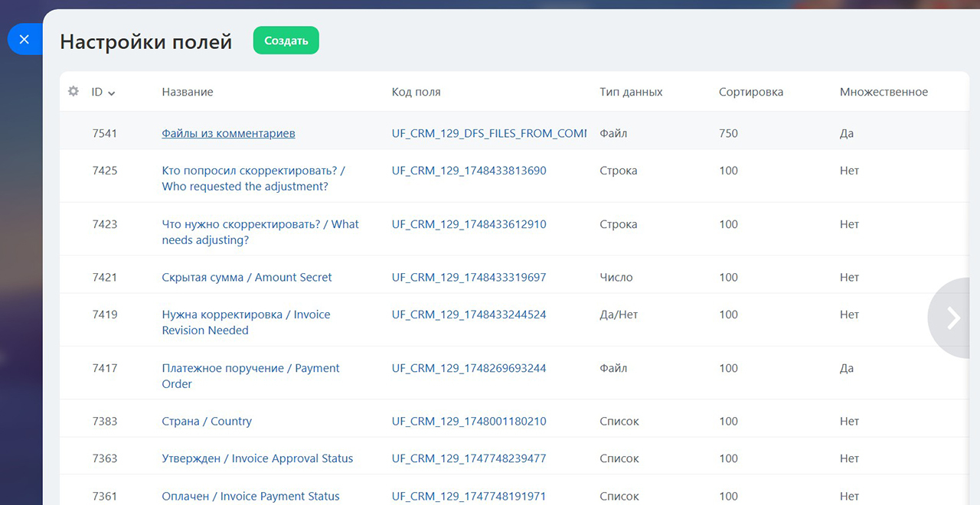This screenshot has width=980, height=505.
Task: Open the table settings gear icon
Action: click(x=73, y=91)
